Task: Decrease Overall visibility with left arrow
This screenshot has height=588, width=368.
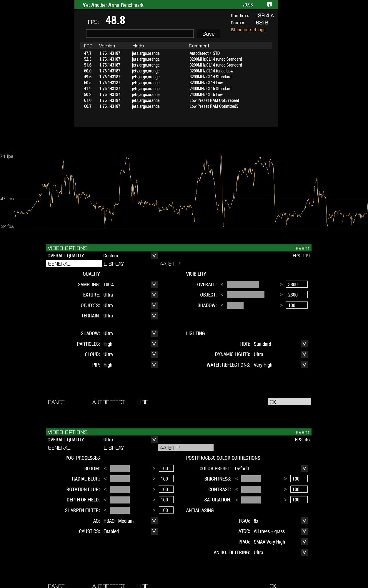Action: 222,284
